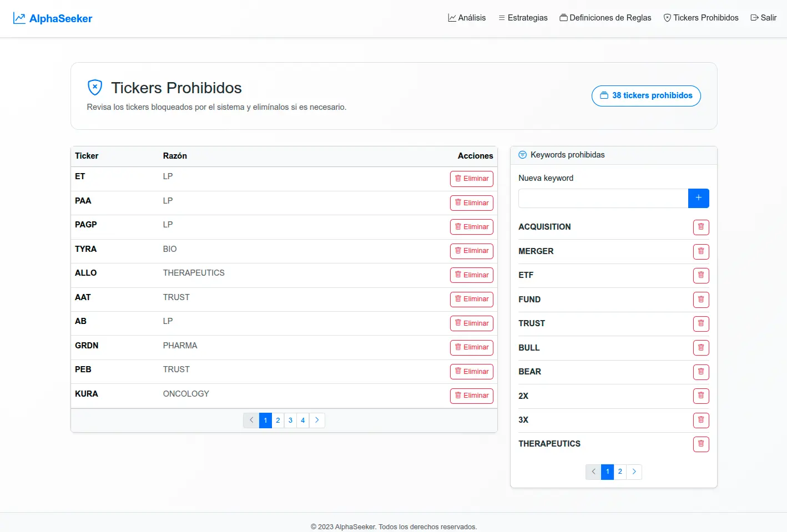Log out with Salir
The image size is (787, 532).
pos(763,18)
